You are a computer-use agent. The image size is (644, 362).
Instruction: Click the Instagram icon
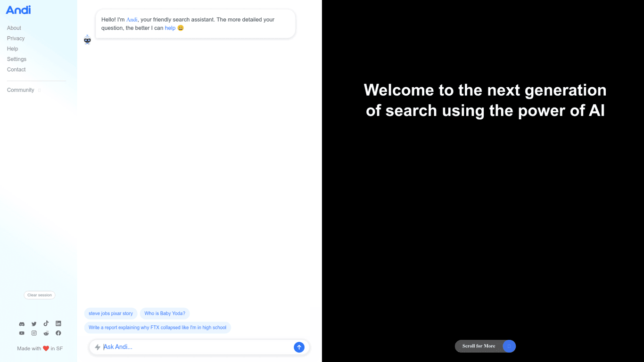coord(34,333)
